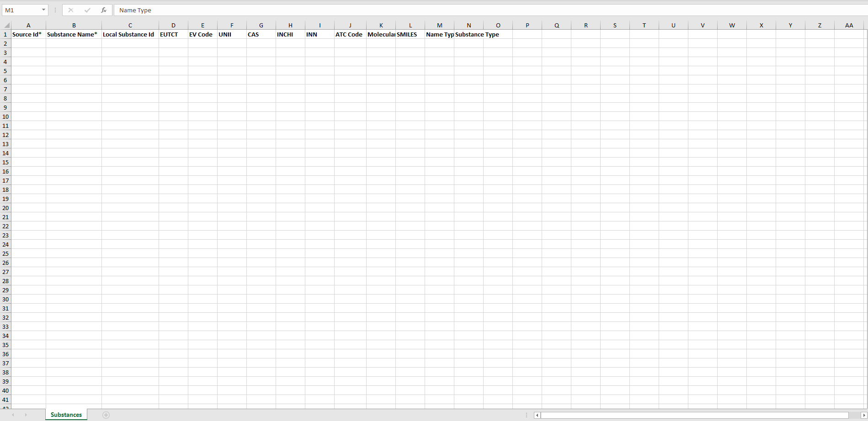Click the Insert Function fx icon
Screen dimensions: 868x421
[104, 10]
